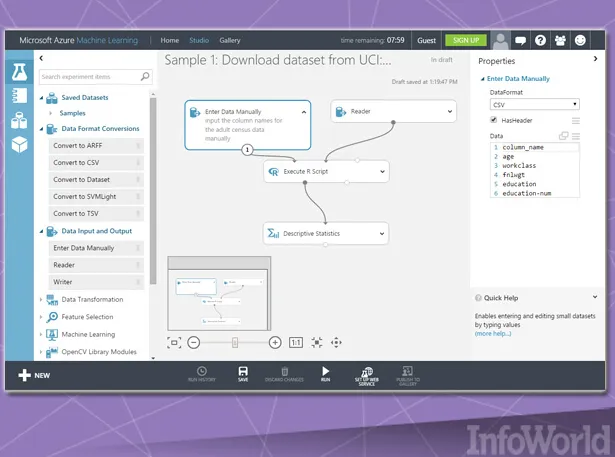Expand the Data Transformation group

pos(41,299)
